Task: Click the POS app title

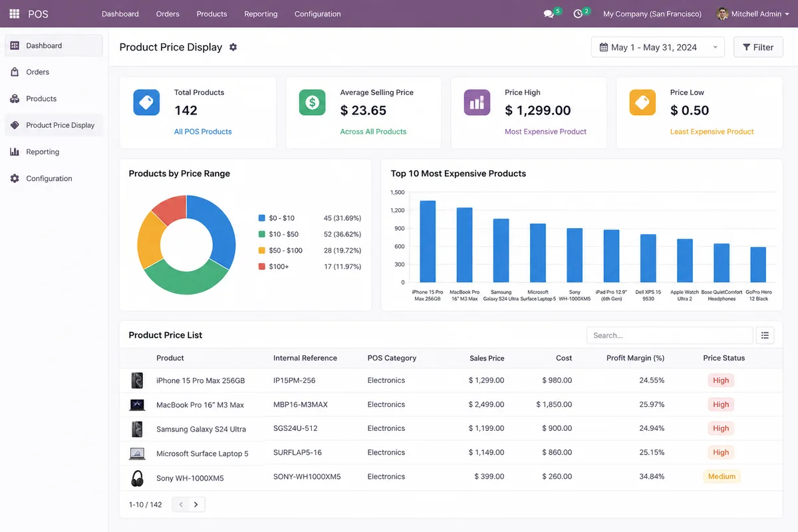Action: click(x=38, y=14)
